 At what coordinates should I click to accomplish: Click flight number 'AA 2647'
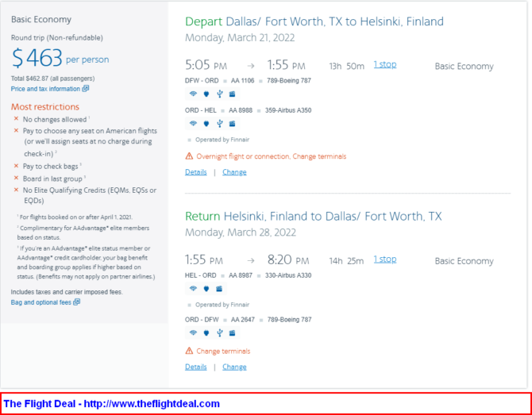[243, 320]
